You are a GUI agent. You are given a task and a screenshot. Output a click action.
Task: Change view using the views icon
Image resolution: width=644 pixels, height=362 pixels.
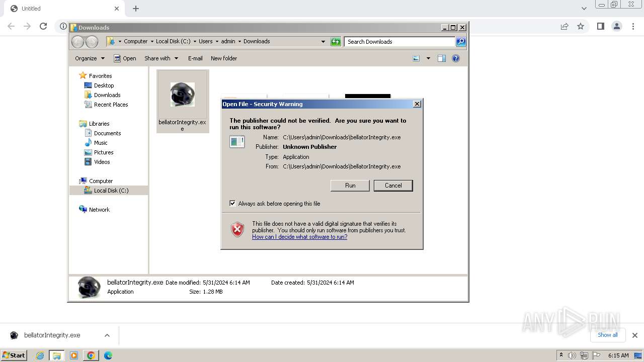416,58
